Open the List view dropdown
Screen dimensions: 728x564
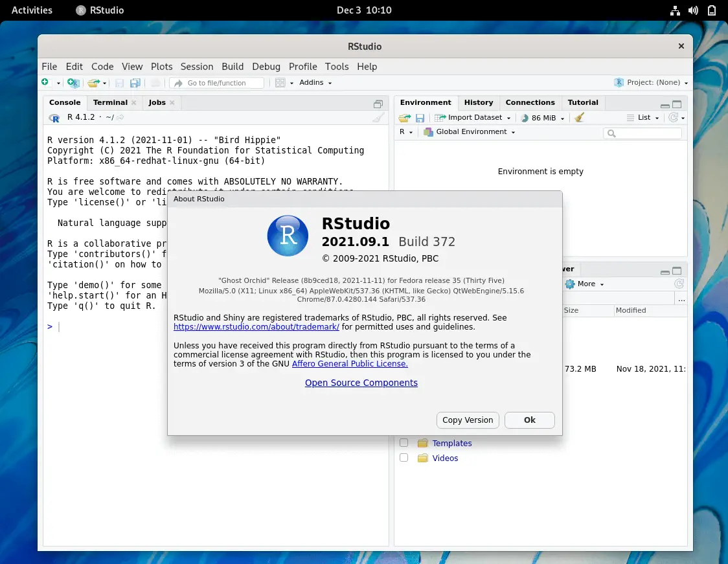(x=643, y=117)
